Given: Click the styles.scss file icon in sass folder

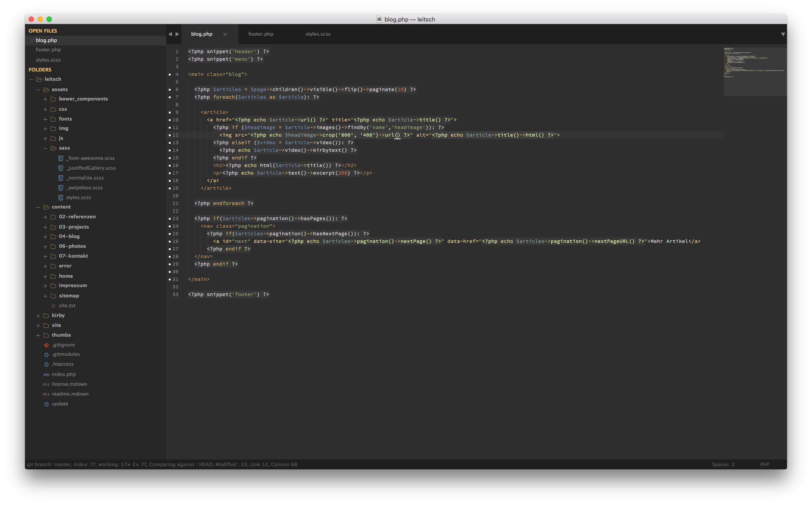Looking at the screenshot, I should (x=61, y=197).
